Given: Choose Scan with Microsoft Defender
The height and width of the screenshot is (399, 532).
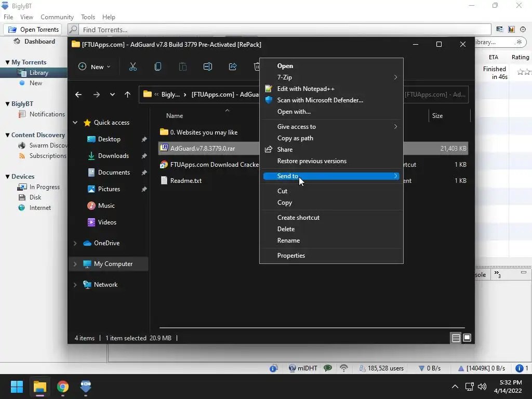Looking at the screenshot, I should pyautogui.click(x=331, y=100).
